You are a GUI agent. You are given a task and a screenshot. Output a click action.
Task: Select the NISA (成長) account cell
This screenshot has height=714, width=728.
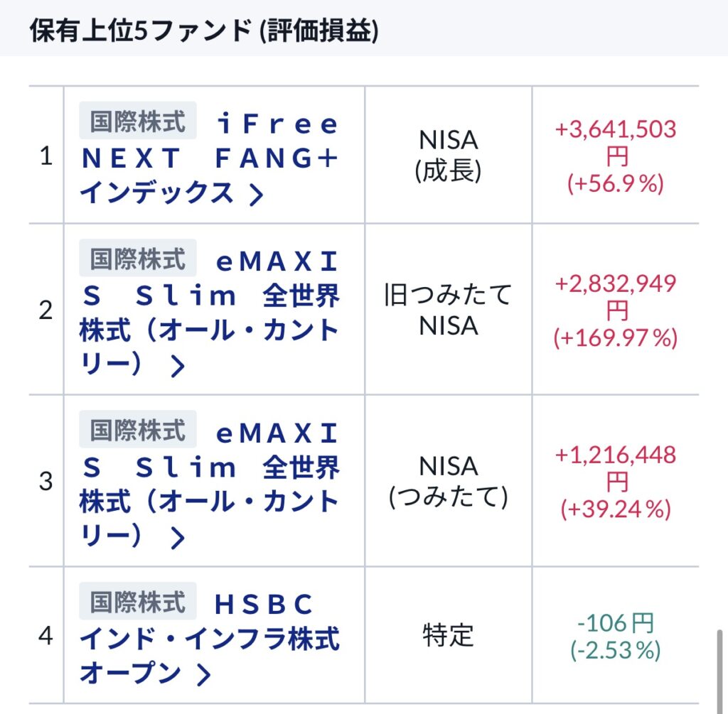tap(448, 155)
